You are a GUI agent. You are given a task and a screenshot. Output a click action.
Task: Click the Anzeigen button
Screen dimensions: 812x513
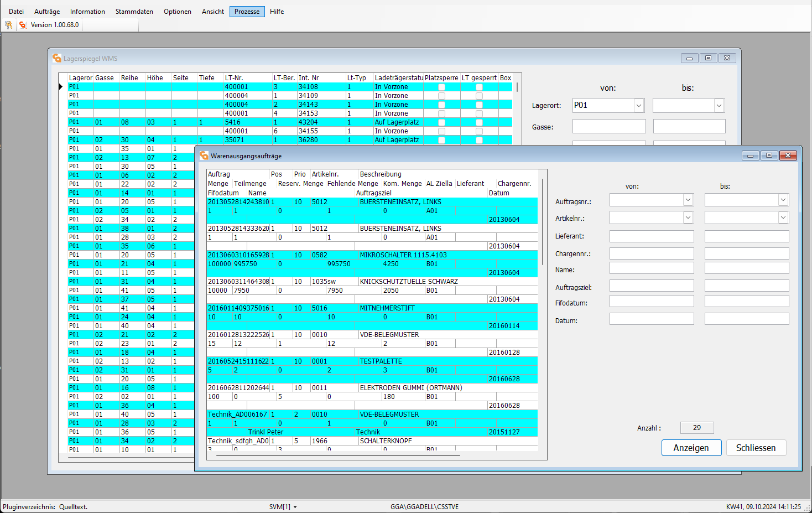(x=691, y=448)
